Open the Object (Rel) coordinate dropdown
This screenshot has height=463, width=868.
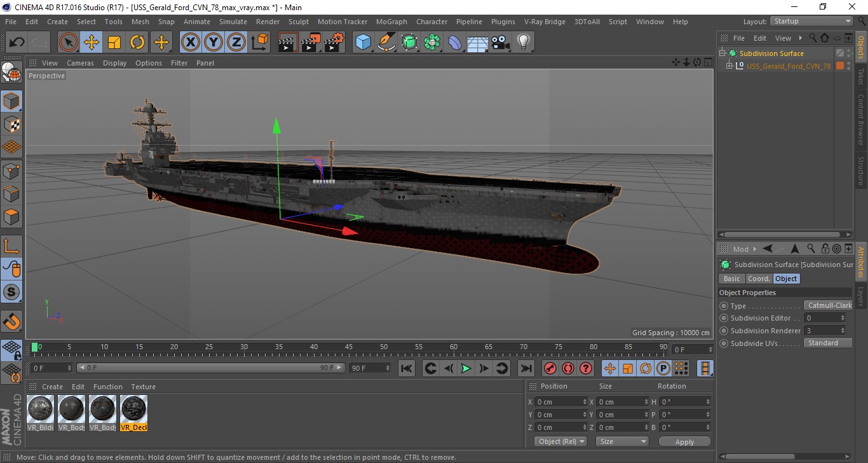(x=560, y=441)
